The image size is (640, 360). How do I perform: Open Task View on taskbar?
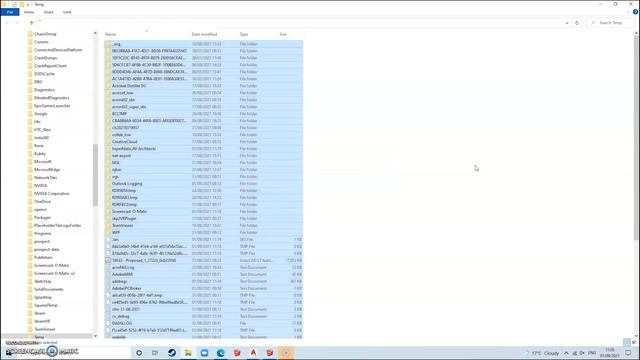(155, 353)
